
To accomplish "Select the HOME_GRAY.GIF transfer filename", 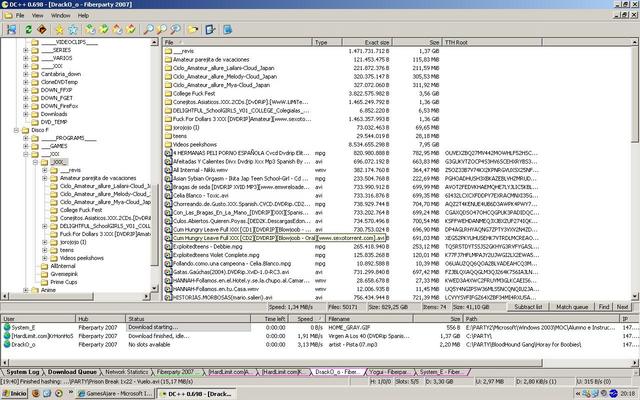I will point(349,327).
